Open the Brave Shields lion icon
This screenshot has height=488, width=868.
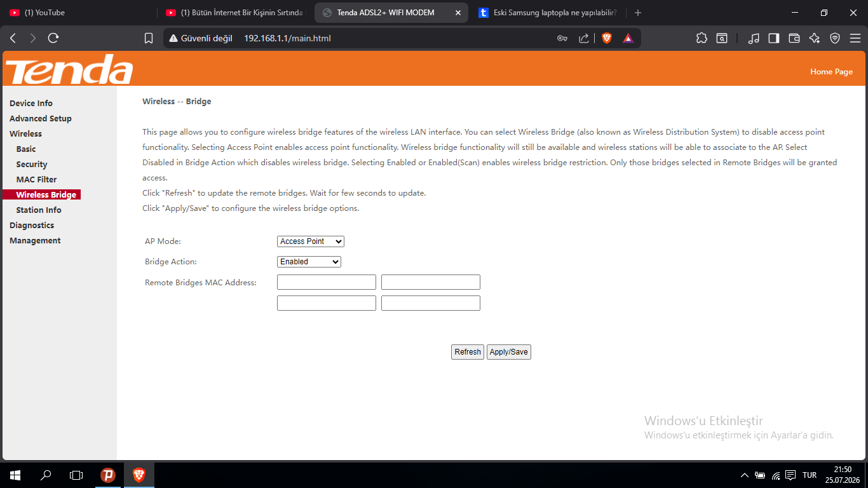coord(607,38)
